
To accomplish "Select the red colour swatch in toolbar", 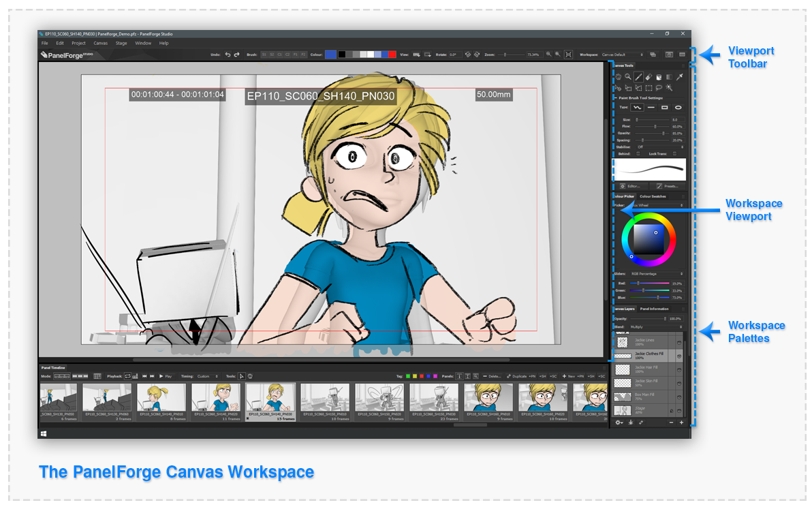I will 392,55.
